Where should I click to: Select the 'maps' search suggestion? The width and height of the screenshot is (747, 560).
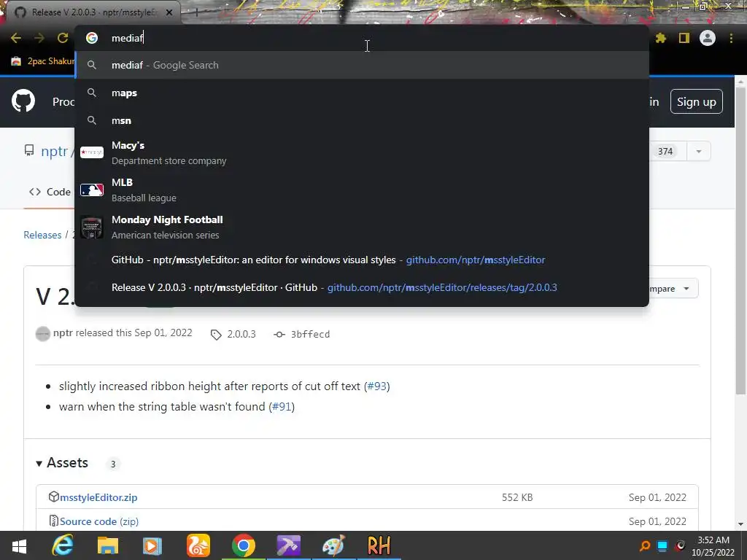(362, 93)
